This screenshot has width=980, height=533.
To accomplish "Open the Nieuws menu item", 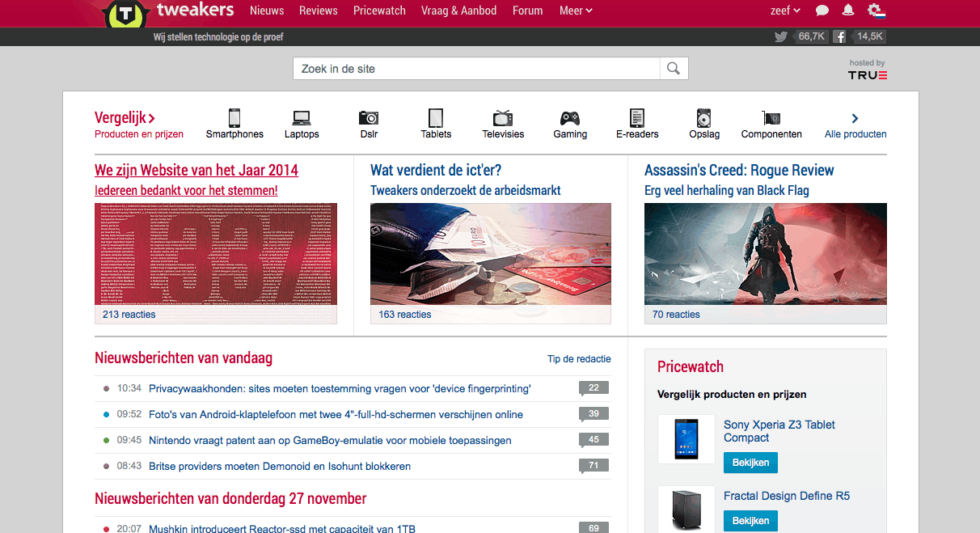I will coord(267,11).
